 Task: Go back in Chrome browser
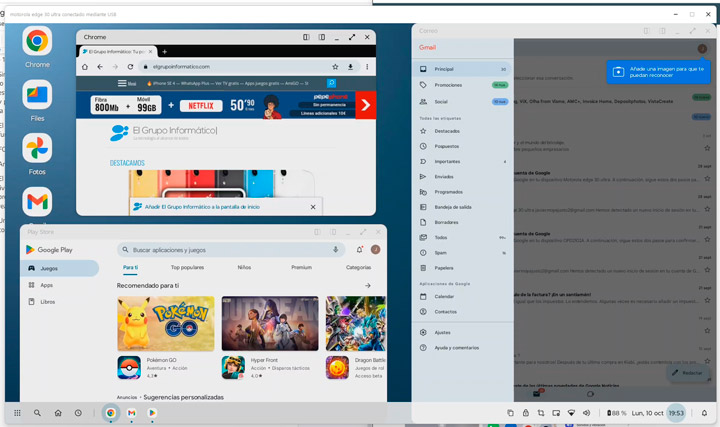100,67
